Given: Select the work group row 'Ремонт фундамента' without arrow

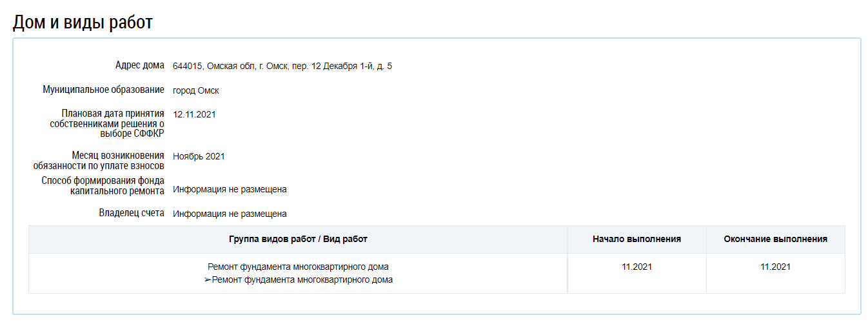Looking at the screenshot, I should point(298,267).
